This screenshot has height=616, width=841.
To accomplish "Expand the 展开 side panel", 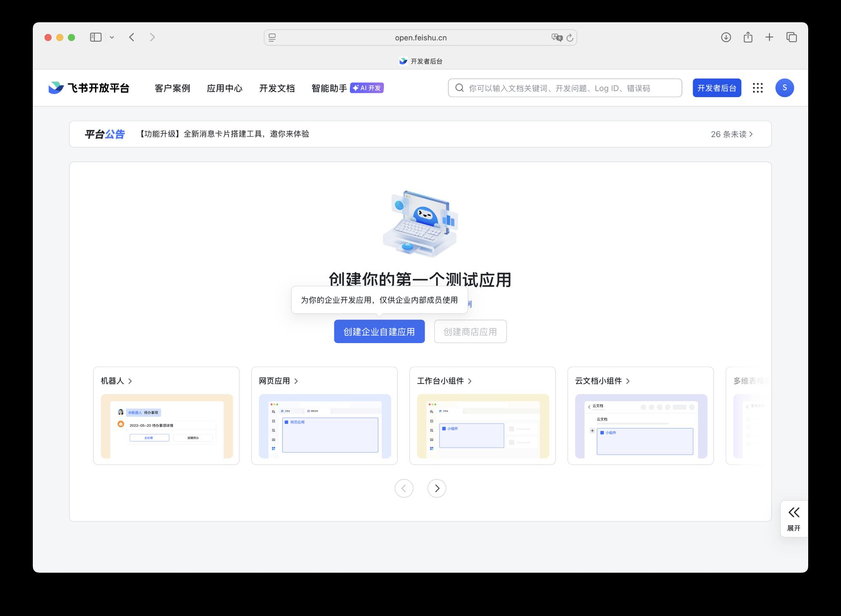I will tap(793, 518).
